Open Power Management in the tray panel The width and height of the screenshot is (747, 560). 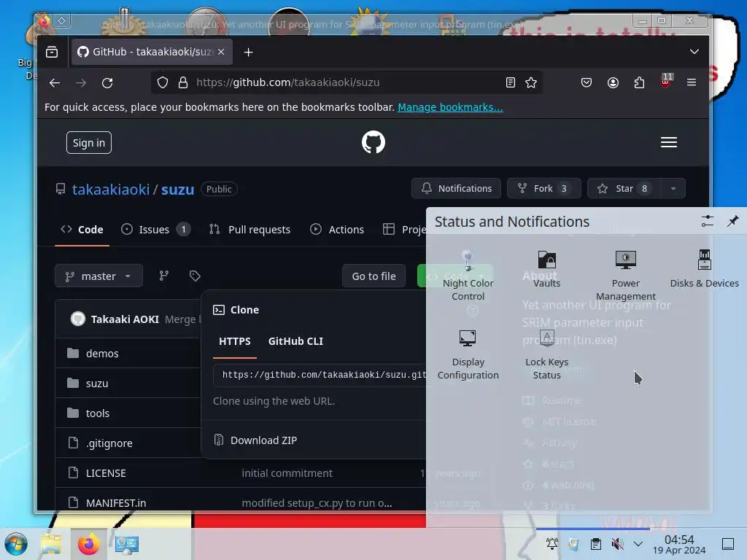[625, 275]
